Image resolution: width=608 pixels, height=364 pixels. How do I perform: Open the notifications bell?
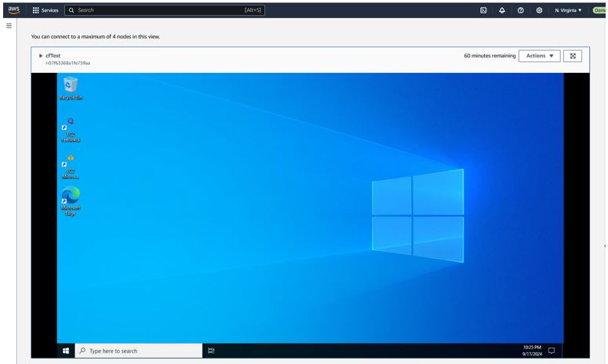point(502,10)
